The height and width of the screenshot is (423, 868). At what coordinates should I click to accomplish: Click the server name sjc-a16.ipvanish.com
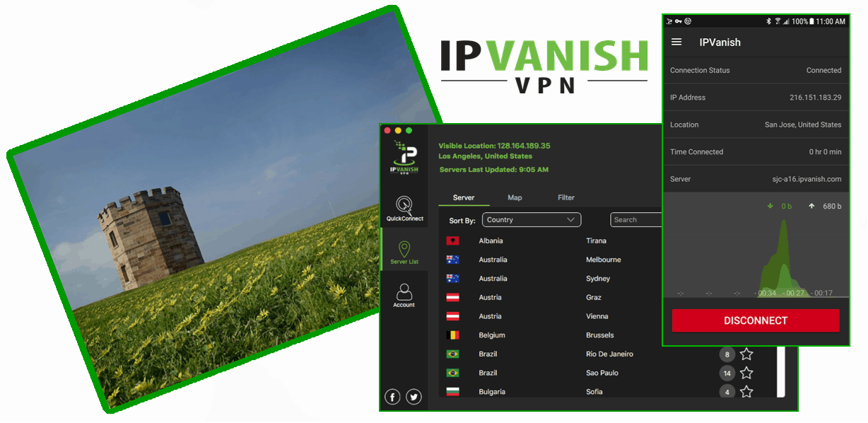pos(806,179)
